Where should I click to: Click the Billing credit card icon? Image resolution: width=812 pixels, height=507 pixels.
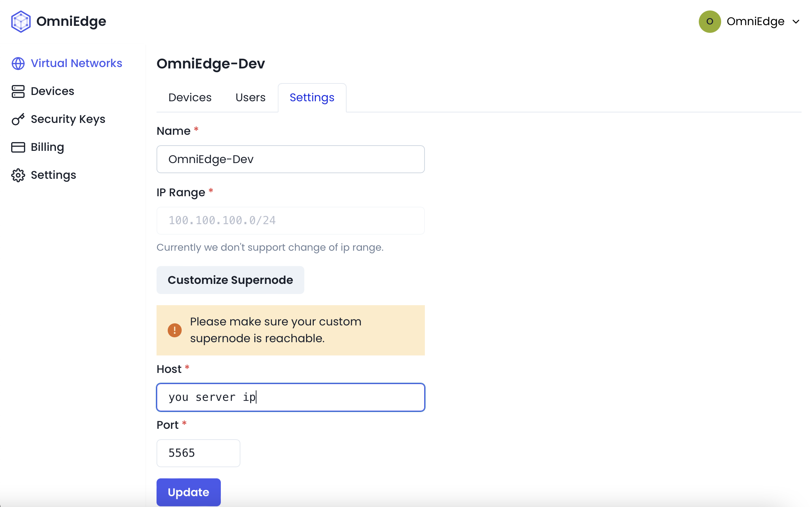click(x=18, y=147)
